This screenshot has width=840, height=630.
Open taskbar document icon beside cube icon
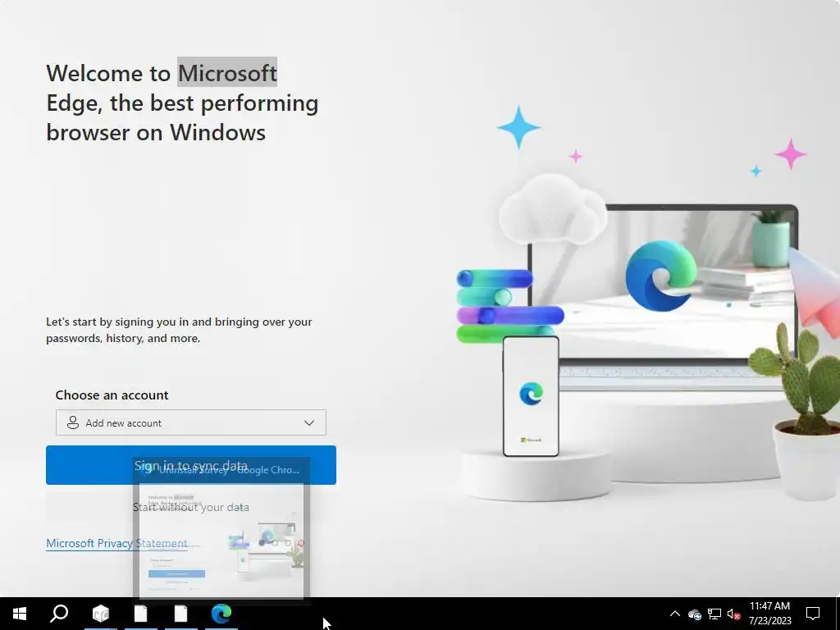click(140, 614)
